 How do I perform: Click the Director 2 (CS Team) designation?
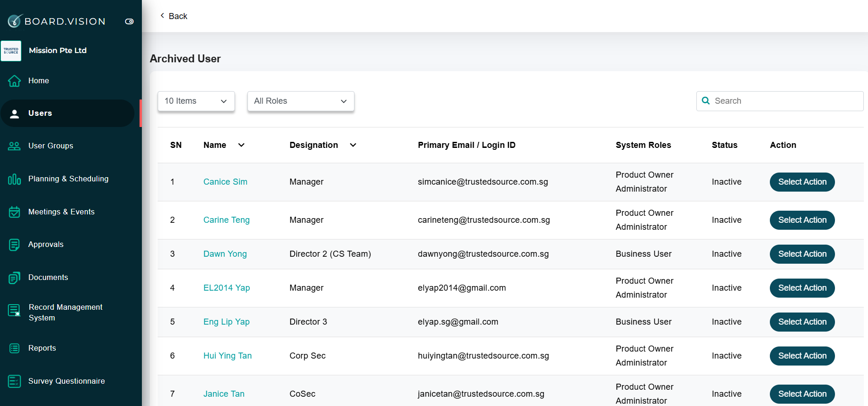coord(330,254)
